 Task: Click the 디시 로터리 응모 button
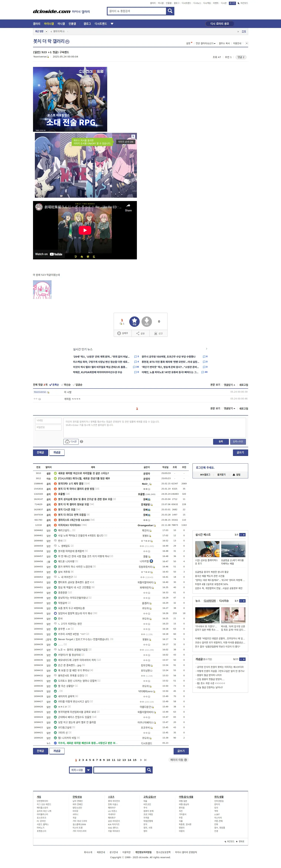220,24
